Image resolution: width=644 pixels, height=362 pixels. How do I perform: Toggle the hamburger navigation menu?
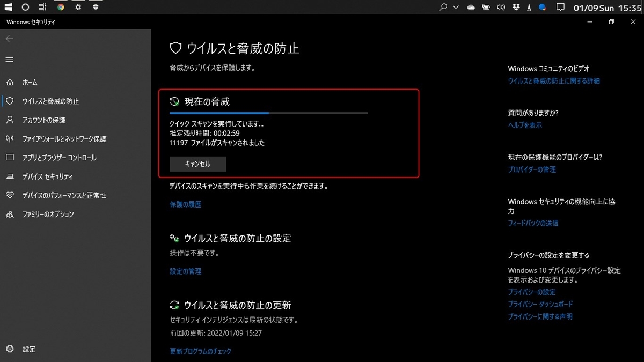[9, 60]
